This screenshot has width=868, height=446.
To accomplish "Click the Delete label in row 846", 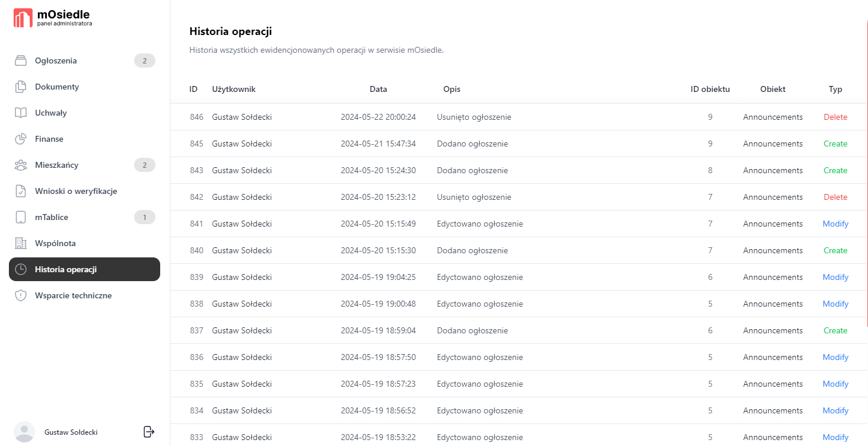I will coord(835,117).
